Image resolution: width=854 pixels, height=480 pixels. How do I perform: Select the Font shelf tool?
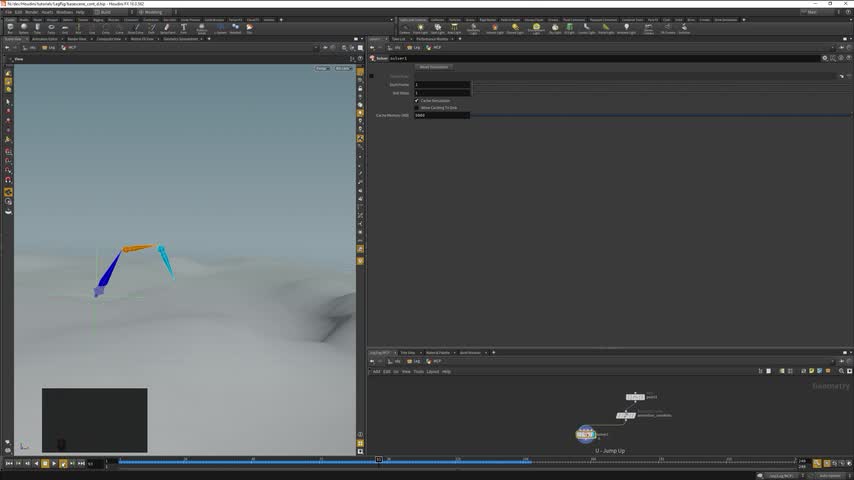pyautogui.click(x=184, y=28)
